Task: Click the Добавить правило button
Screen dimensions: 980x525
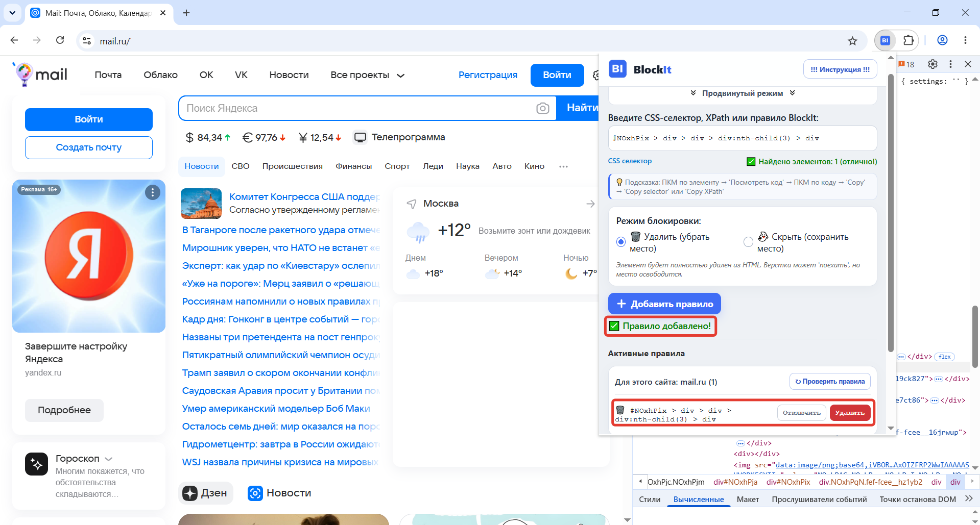Action: pos(664,304)
